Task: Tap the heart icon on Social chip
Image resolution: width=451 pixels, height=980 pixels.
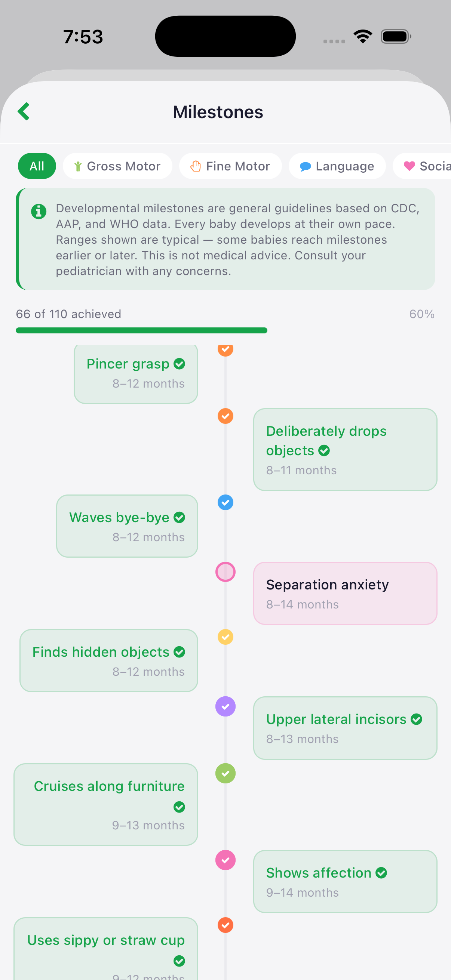Action: click(409, 166)
